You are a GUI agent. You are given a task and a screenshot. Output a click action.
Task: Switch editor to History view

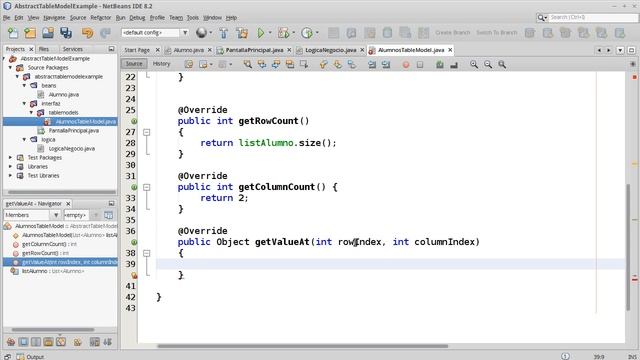point(161,64)
